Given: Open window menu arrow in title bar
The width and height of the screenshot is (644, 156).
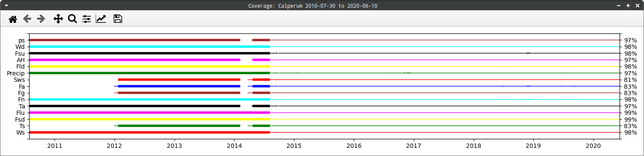Looking at the screenshot, I should point(6,6).
